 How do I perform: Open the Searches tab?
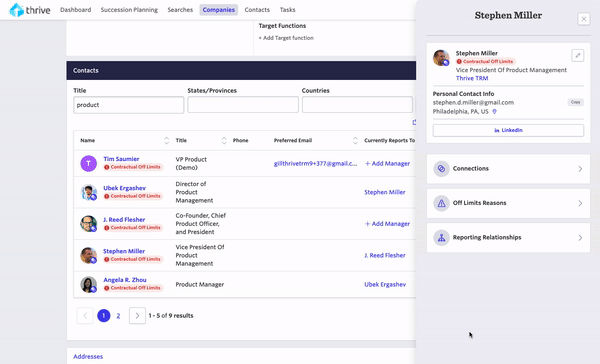pos(180,10)
